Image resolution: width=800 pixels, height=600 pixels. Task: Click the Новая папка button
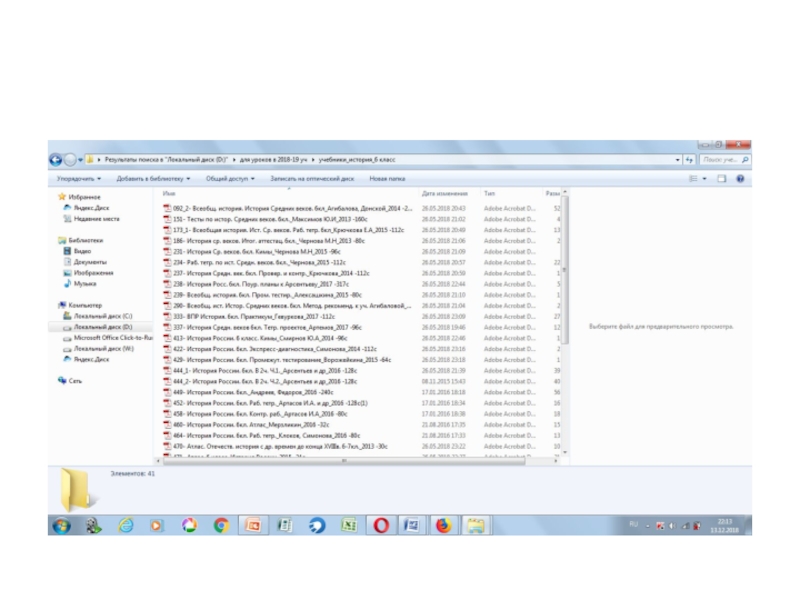point(387,179)
